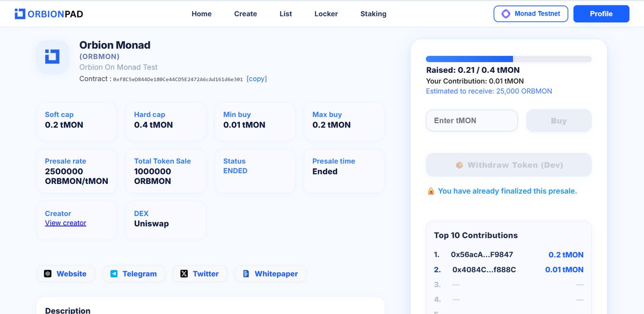Click the Hard cap 0.4 tMON value

tap(153, 125)
